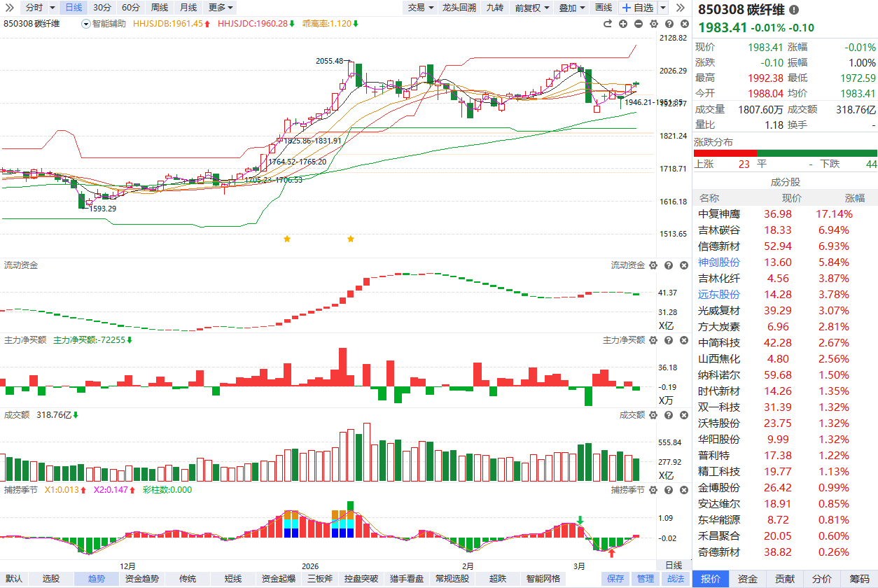Viewport: 878px width, 588px height.
Task: Click the 涨跌分布 red-green distribution bar
Action: coord(785,153)
